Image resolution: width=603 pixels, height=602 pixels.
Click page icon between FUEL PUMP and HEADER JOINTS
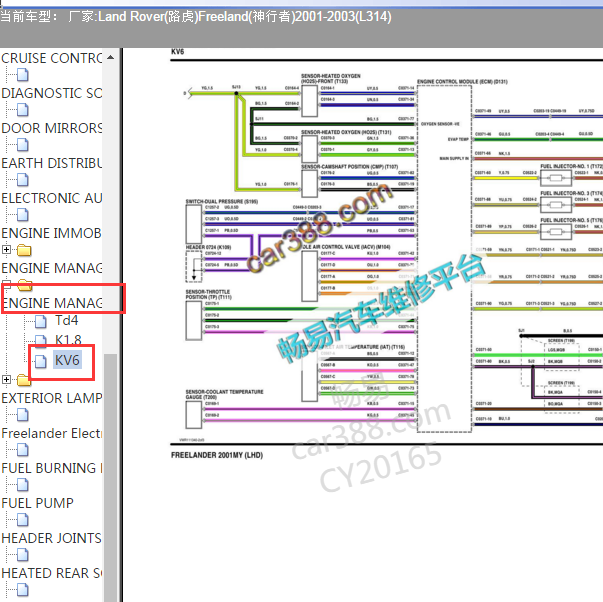tap(23, 520)
